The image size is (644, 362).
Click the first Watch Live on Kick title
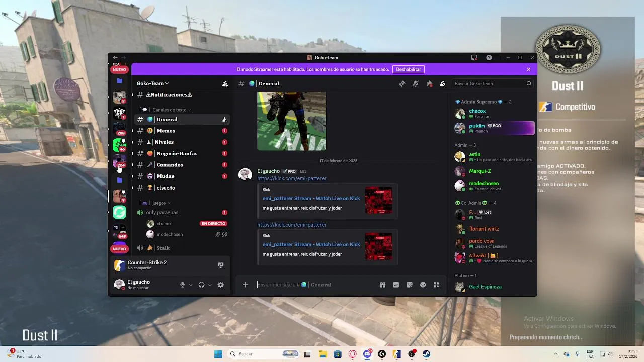[x=311, y=198]
